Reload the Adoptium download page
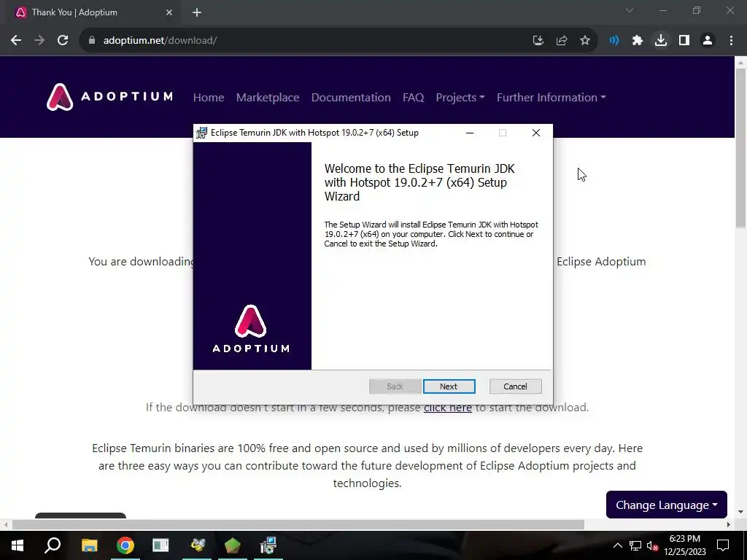This screenshot has height=560, width=747. click(63, 41)
